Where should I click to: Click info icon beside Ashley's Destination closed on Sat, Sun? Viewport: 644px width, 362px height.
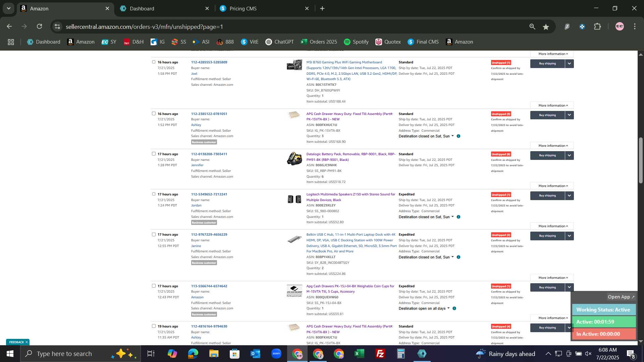[459, 136]
